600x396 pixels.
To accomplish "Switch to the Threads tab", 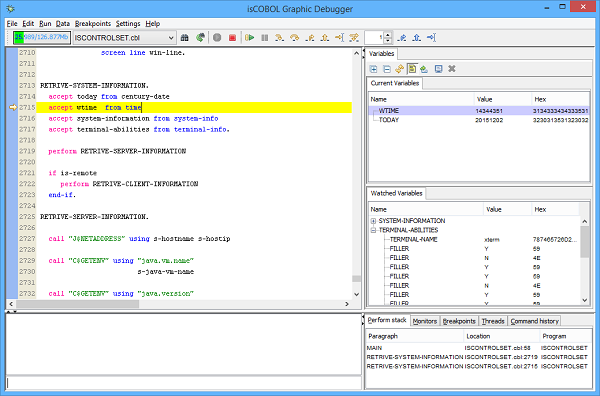I will (493, 321).
